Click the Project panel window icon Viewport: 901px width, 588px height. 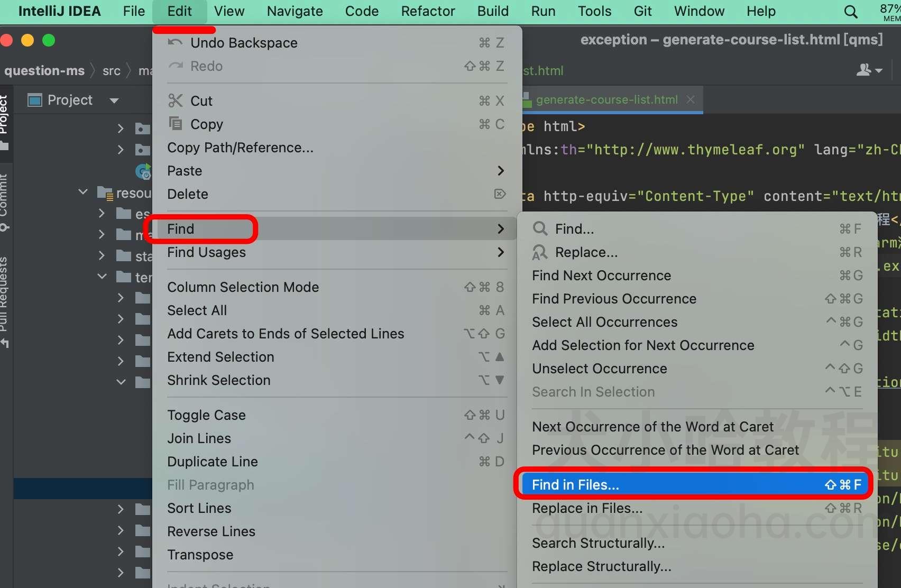tap(35, 100)
